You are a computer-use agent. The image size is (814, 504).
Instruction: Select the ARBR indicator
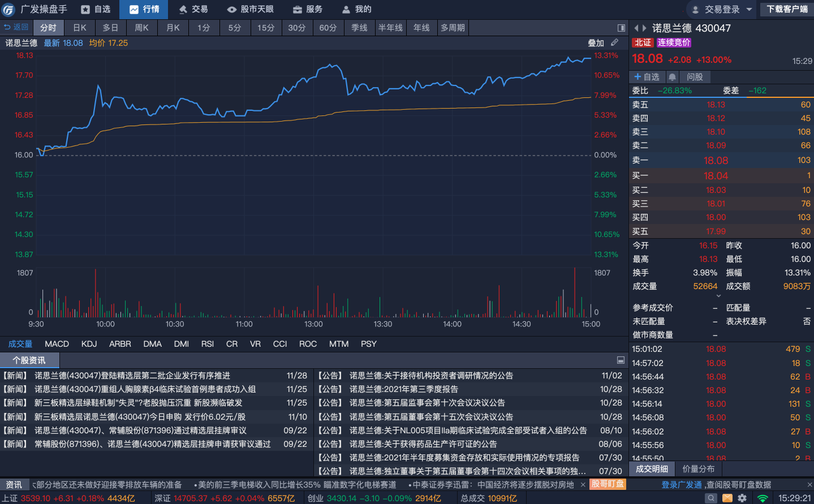point(120,344)
